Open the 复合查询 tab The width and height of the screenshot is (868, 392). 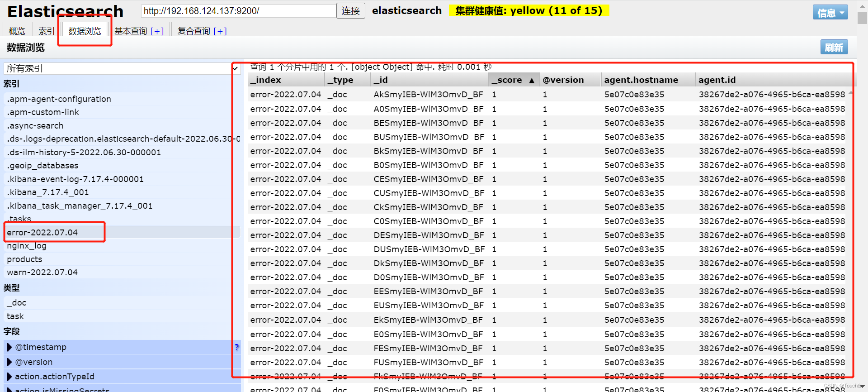point(194,31)
